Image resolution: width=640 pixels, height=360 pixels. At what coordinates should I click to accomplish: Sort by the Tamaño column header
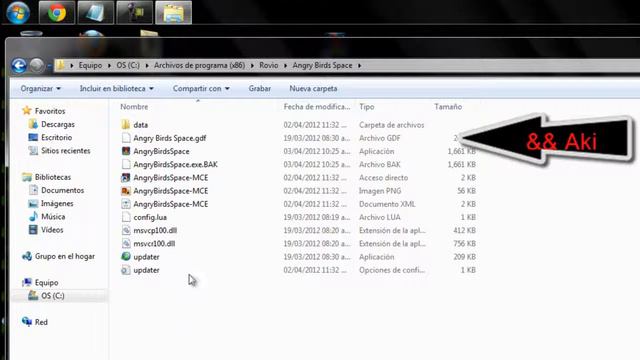(448, 107)
